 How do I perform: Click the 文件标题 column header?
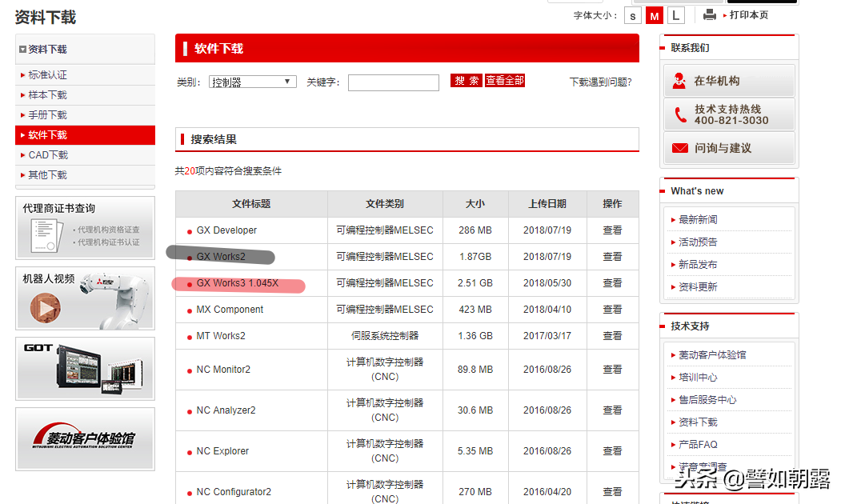point(251,204)
